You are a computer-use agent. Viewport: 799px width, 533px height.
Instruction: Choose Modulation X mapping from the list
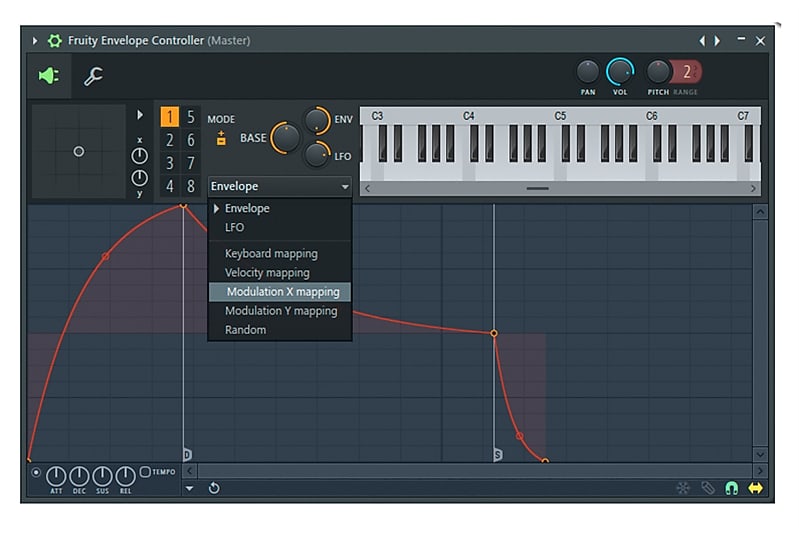pos(281,292)
